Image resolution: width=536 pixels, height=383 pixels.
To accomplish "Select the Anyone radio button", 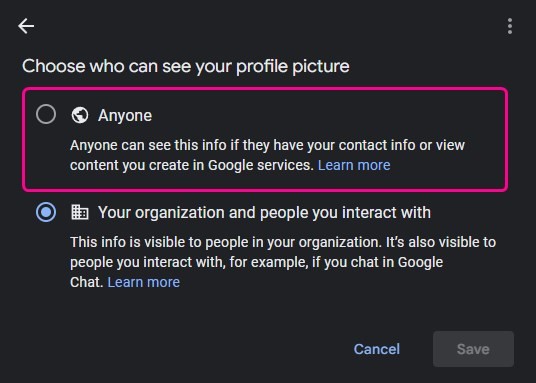I will pos(46,114).
